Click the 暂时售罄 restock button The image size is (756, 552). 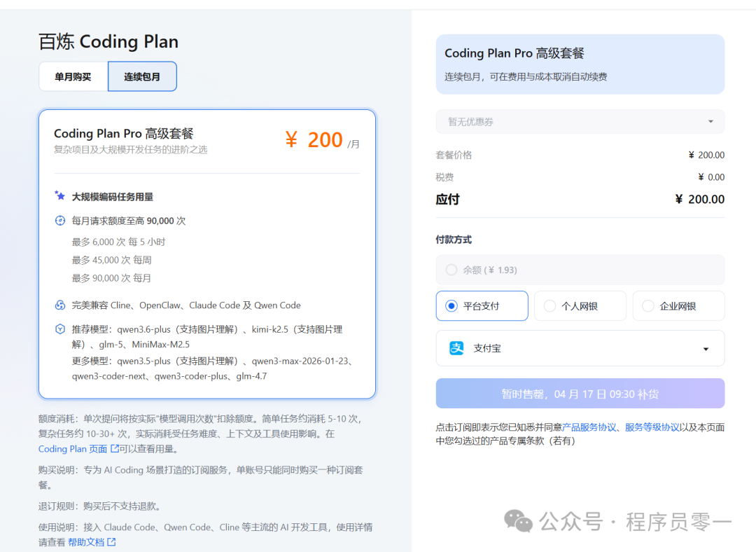point(580,394)
